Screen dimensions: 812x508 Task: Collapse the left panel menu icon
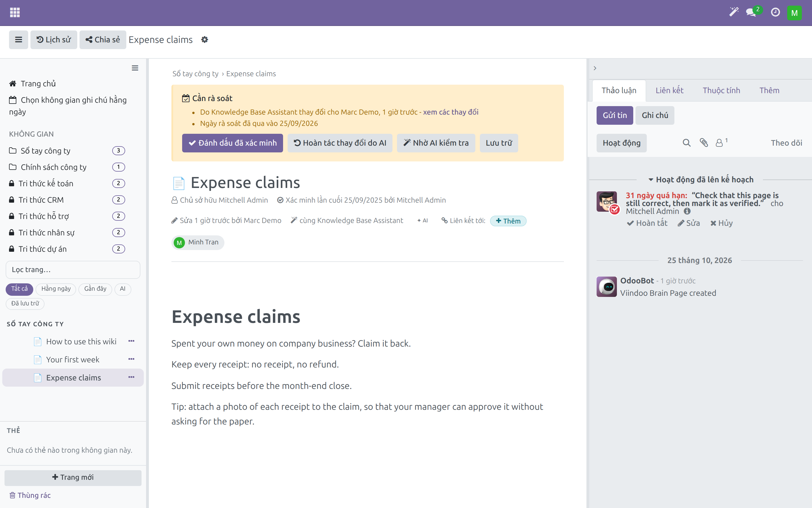tap(135, 68)
